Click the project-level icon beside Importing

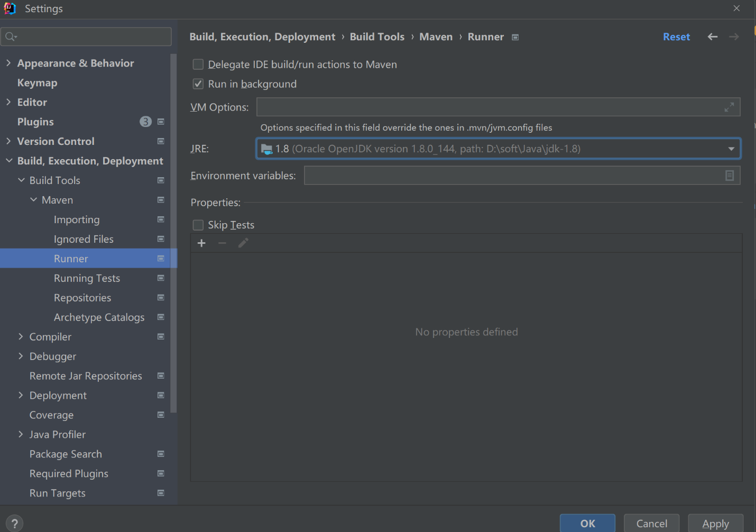pyautogui.click(x=161, y=219)
